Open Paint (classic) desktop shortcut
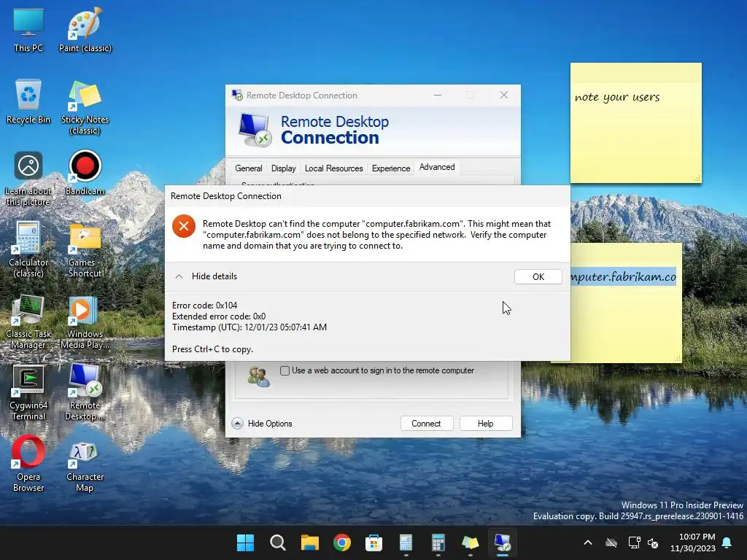This screenshot has width=747, height=560. (85, 30)
